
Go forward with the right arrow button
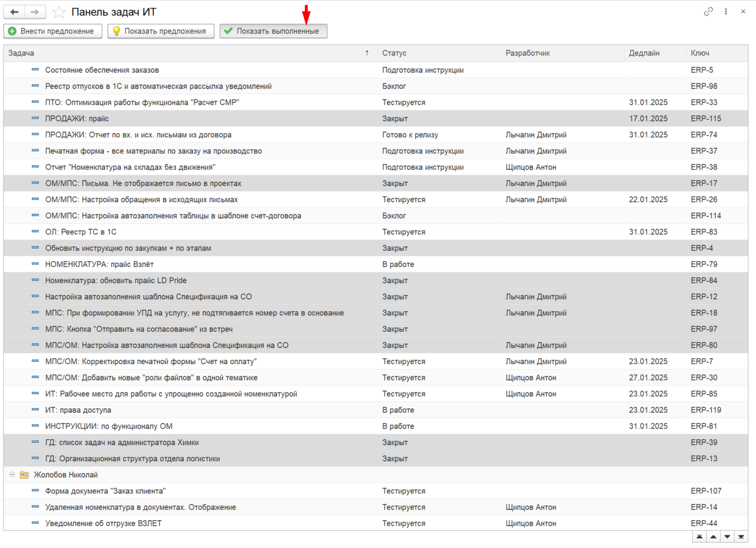coord(35,12)
